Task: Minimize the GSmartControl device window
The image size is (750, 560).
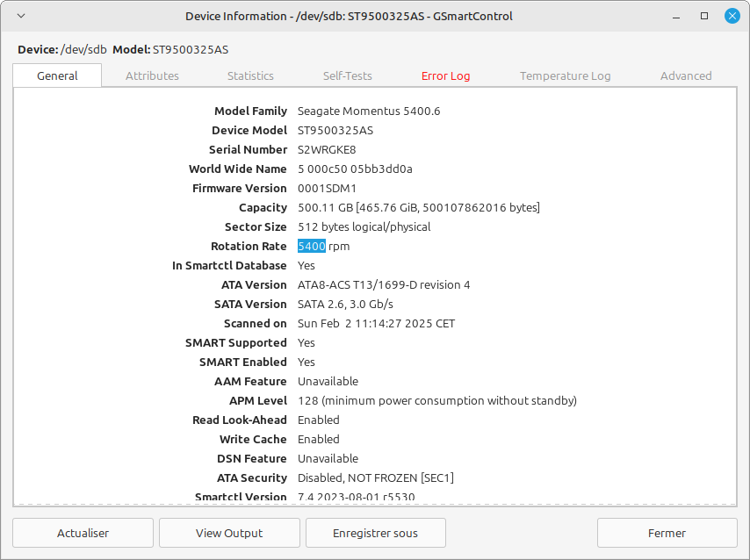Action: [674, 16]
